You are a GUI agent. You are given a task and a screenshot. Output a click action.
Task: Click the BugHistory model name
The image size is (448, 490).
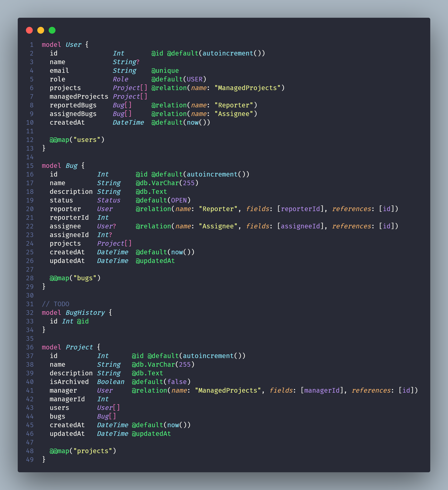85,313
